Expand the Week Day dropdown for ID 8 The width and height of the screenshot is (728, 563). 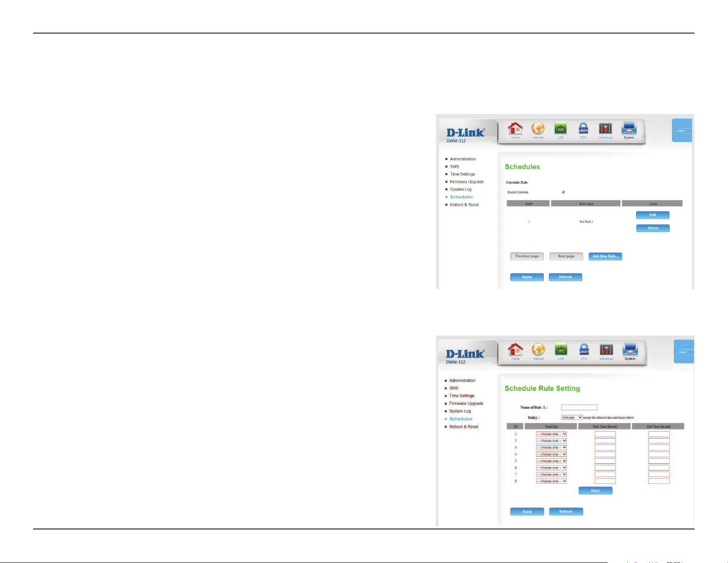[x=551, y=481]
